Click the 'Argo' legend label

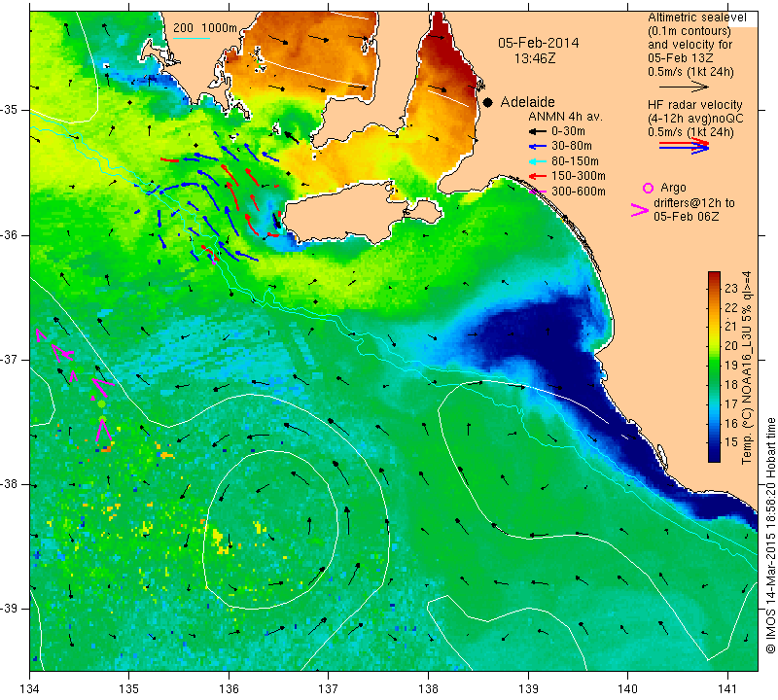coord(673,188)
